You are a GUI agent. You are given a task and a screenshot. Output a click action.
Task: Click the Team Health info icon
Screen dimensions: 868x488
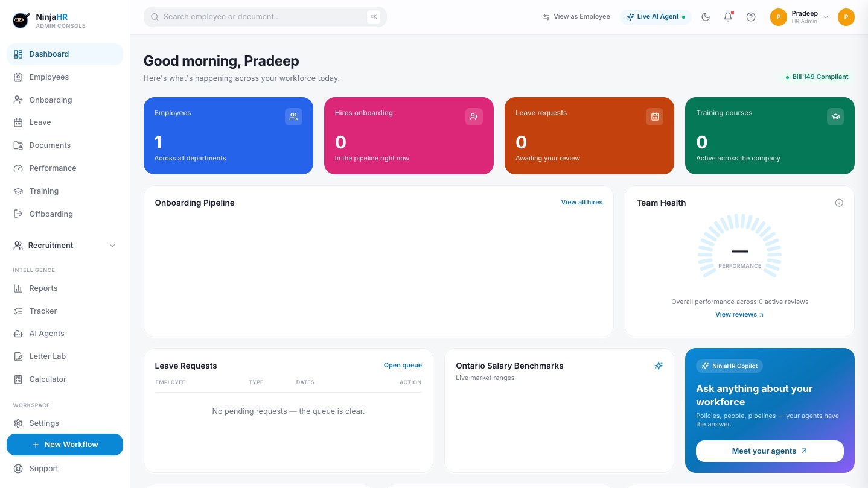coord(839,203)
